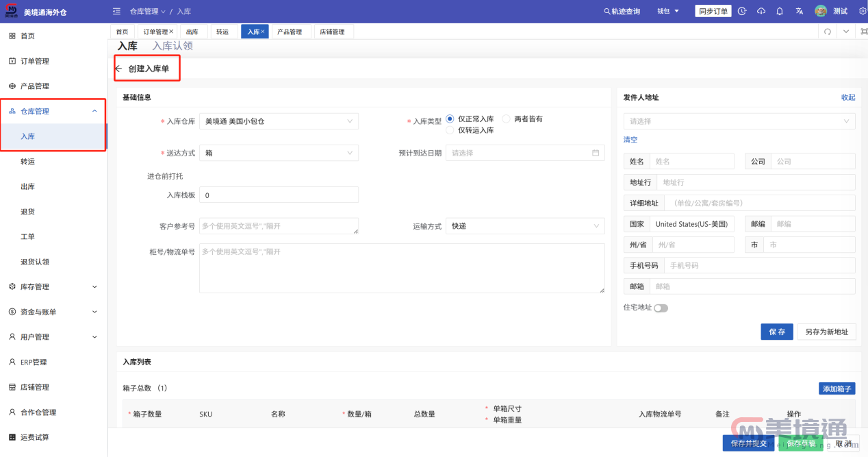This screenshot has height=457, width=868.
Task: Click the 产品管理 sidebar icon
Action: click(x=12, y=86)
